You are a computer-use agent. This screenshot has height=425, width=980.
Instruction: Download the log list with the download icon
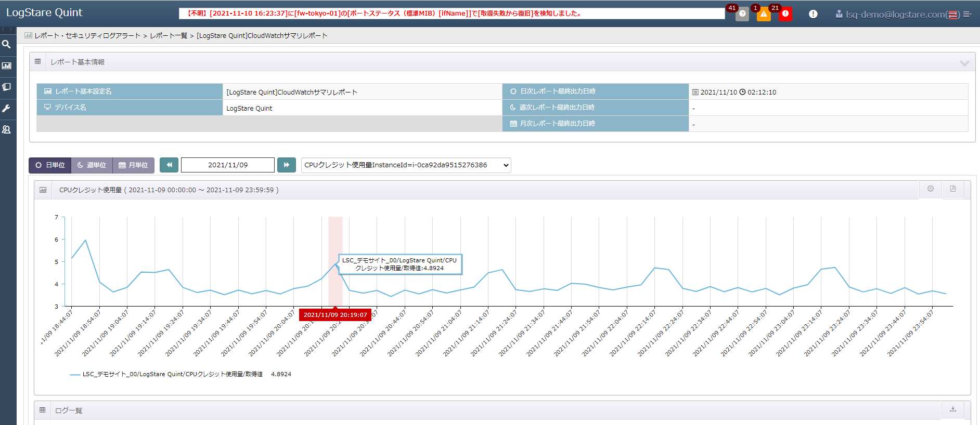[x=953, y=409]
